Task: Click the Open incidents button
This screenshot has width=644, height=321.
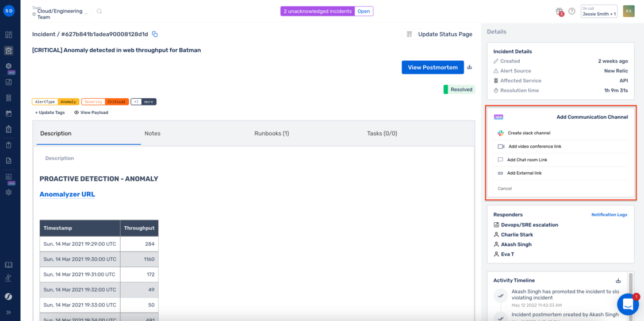Action: pyautogui.click(x=363, y=11)
